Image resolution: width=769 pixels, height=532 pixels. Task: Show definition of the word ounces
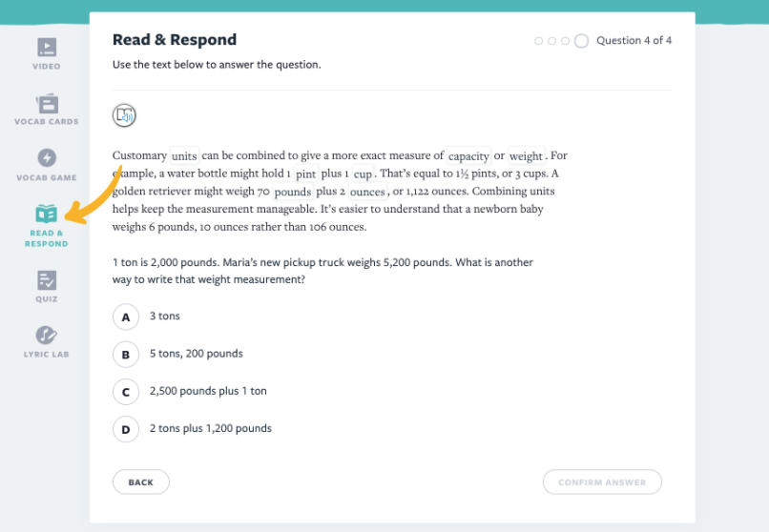tap(367, 191)
